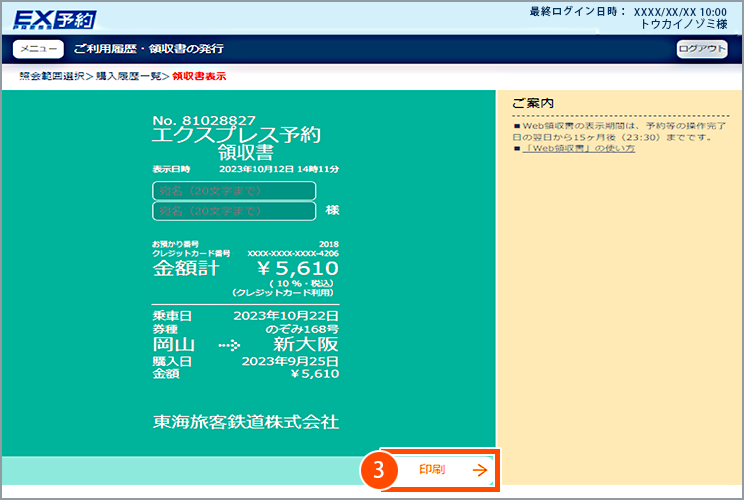Select the 領収書表示 breadcrumb text

199,76
